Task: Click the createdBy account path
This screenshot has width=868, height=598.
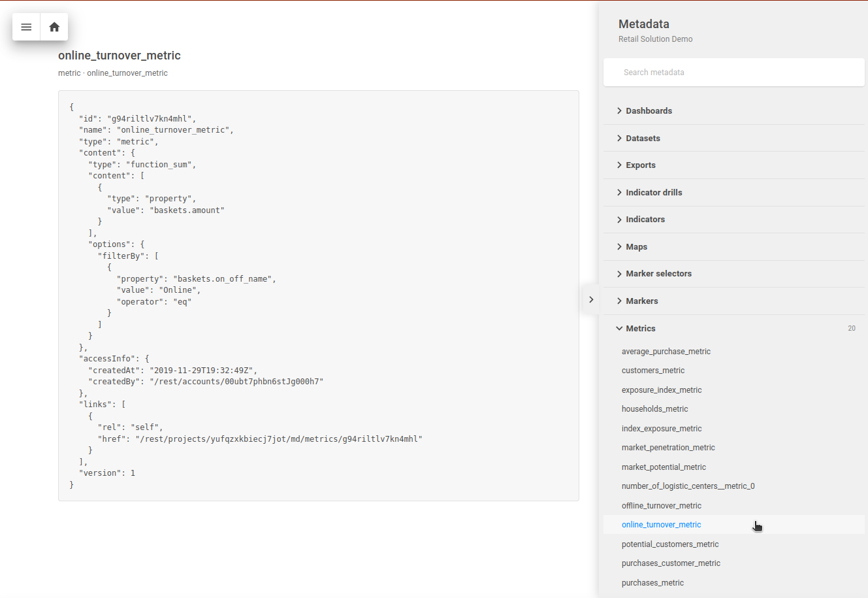Action: (236, 382)
